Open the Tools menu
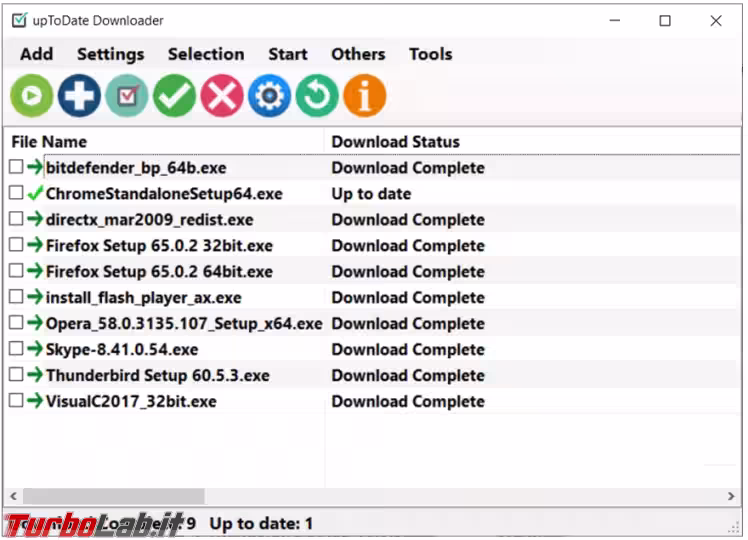Screen dimensions: 748x540 click(430, 54)
